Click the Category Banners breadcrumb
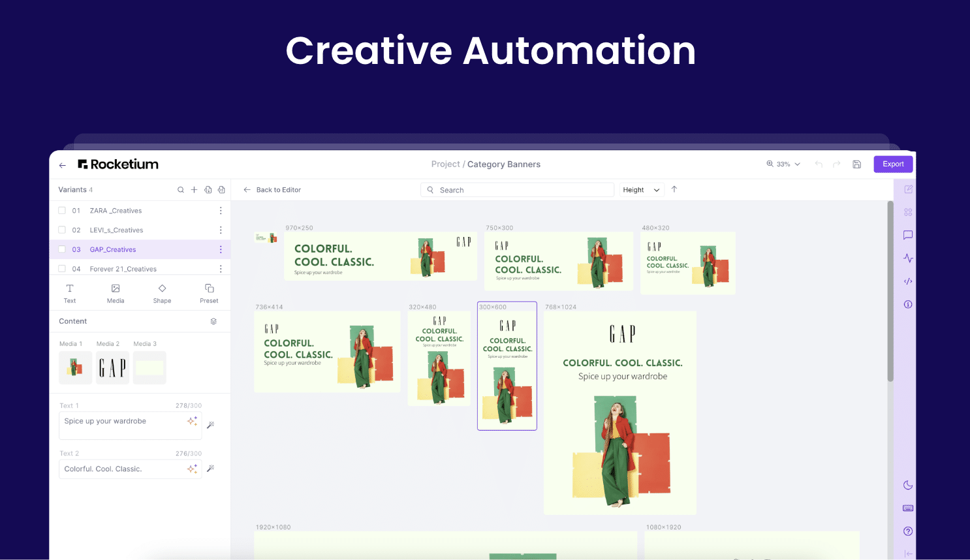 point(504,164)
